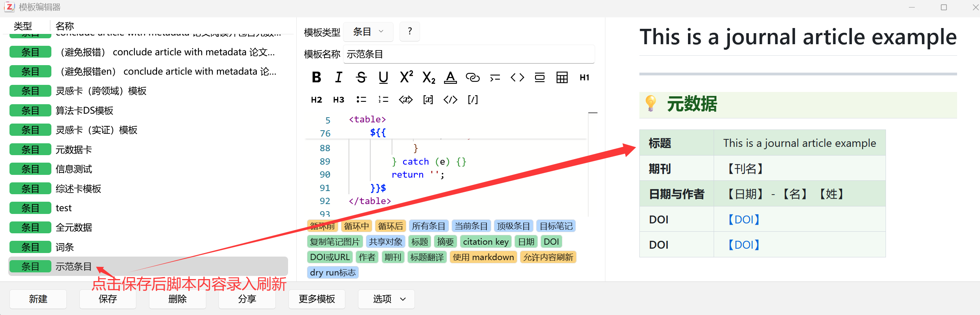Insert the 摘要 snippet tag
The image size is (980, 315).
point(445,242)
